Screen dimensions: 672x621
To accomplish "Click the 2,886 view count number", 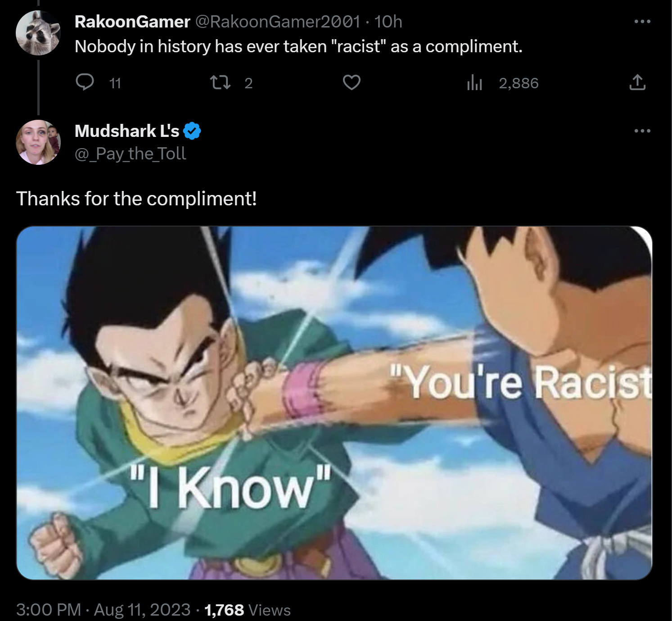I will coord(519,83).
